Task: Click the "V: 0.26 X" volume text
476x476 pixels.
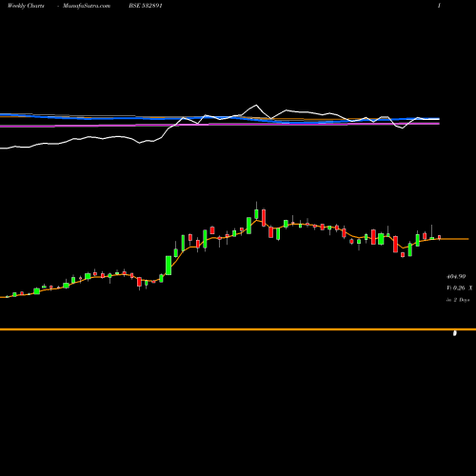Action: tap(460, 288)
